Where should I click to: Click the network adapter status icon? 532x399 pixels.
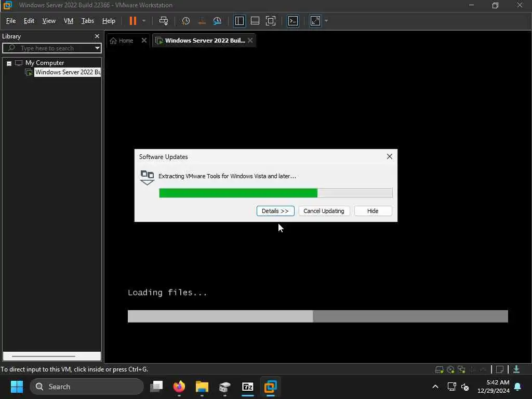tap(461, 369)
